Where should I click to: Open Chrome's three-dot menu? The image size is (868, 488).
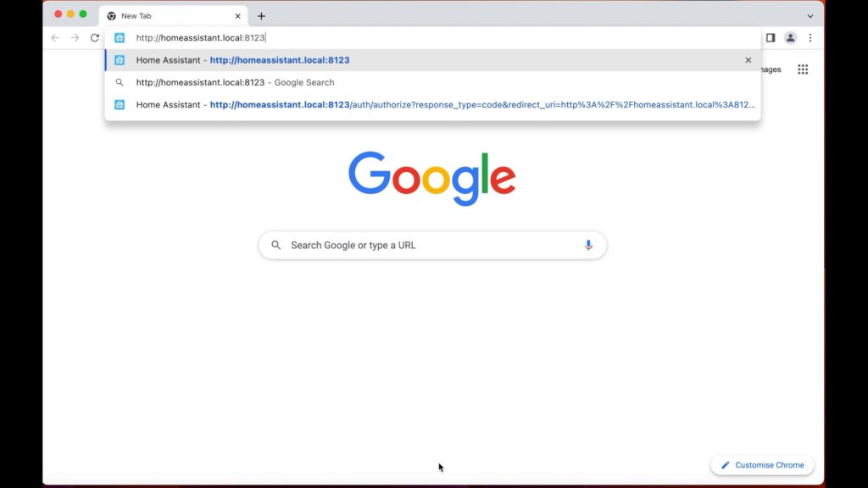pyautogui.click(x=810, y=37)
